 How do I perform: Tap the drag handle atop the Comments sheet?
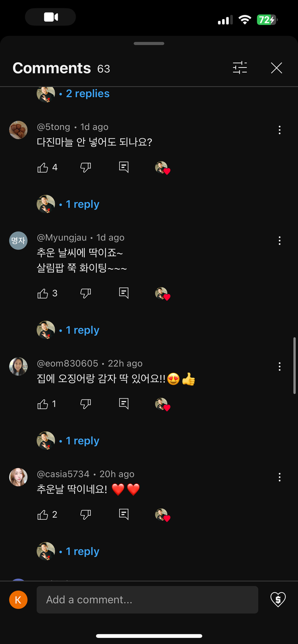tap(149, 44)
